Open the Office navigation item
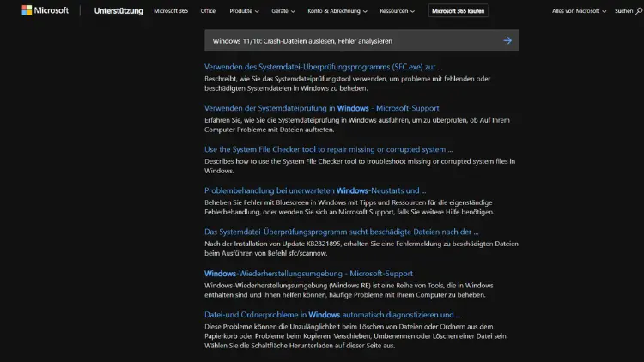Screen dimensions: 644x362 208,11
